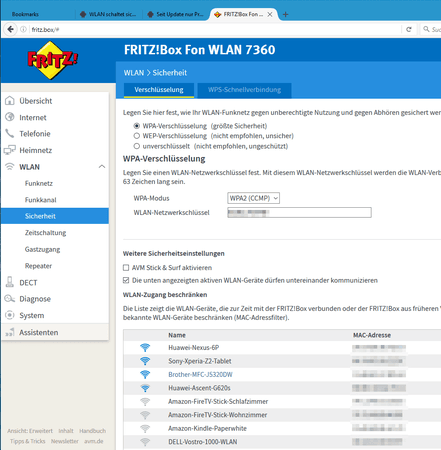
Task: Click the site info icon in address bar
Action: click(23, 29)
